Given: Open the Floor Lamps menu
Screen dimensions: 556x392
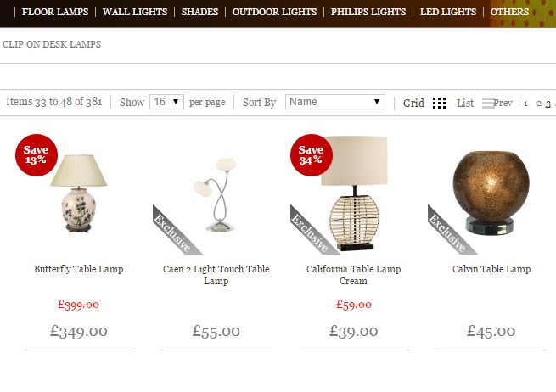Looking at the screenshot, I should tap(54, 12).
